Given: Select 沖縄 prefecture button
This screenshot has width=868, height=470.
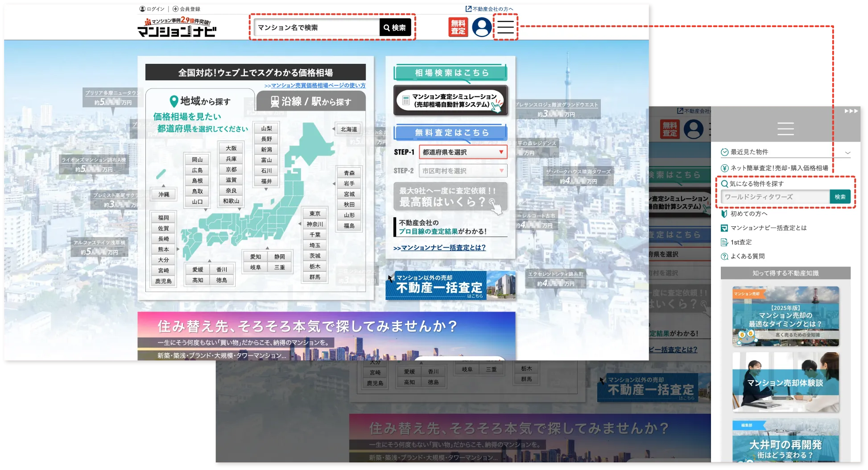Looking at the screenshot, I should point(164,195).
